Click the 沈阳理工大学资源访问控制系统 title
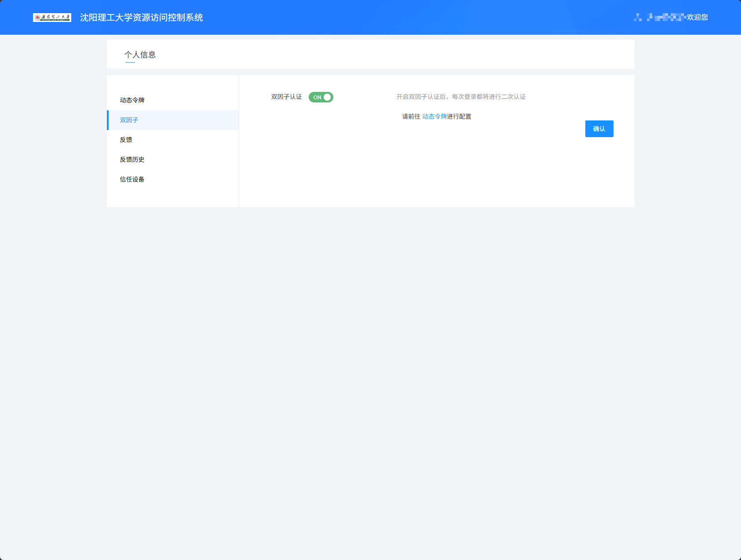Viewport: 741px width, 560px height. tap(142, 18)
